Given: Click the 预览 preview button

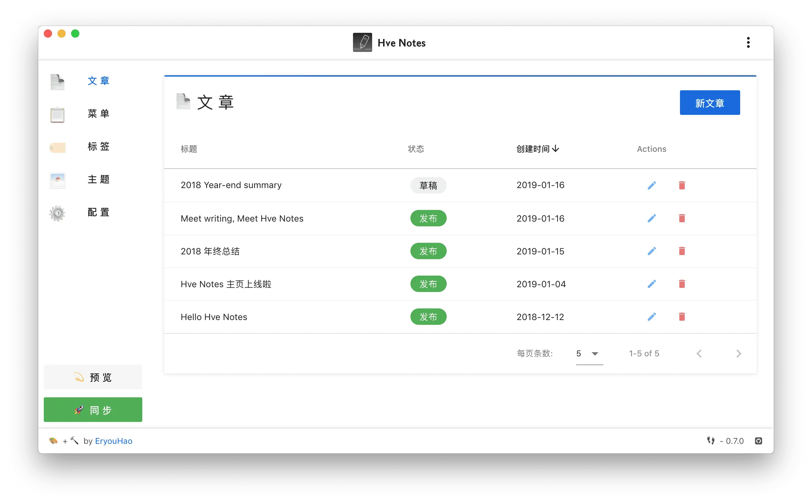Looking at the screenshot, I should [x=93, y=377].
